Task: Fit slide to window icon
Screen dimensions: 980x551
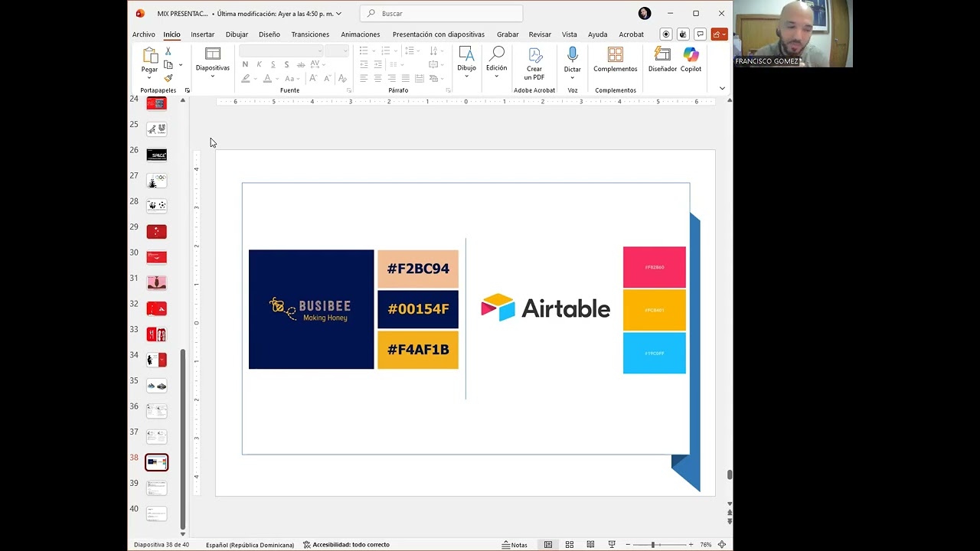Action: pyautogui.click(x=721, y=545)
